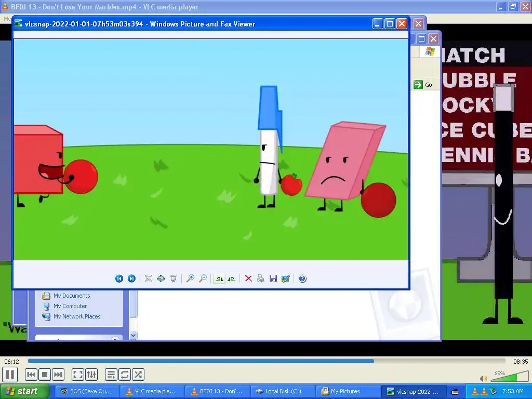
Task: Toggle VLC playlist view
Action: tap(111, 375)
